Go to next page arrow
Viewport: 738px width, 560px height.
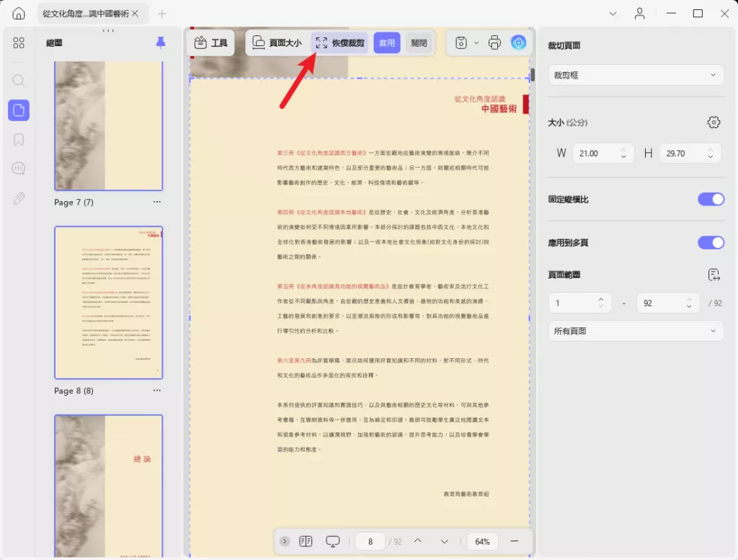pos(444,542)
